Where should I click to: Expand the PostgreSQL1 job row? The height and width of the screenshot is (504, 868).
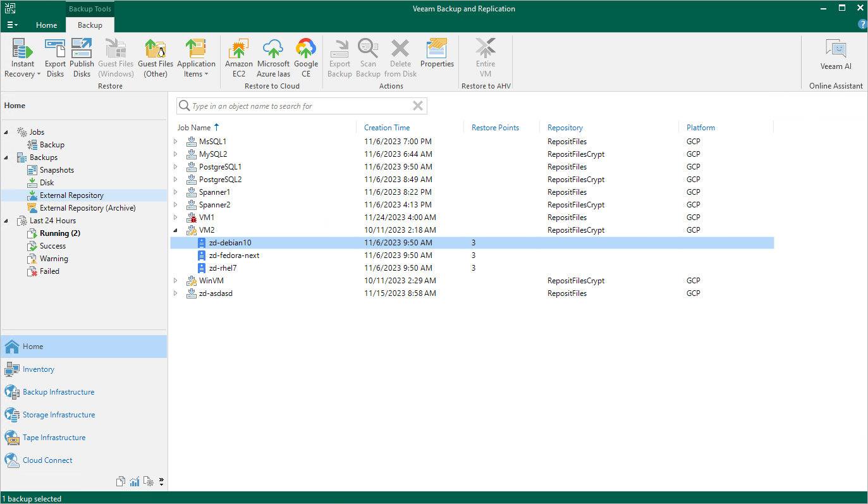[176, 167]
